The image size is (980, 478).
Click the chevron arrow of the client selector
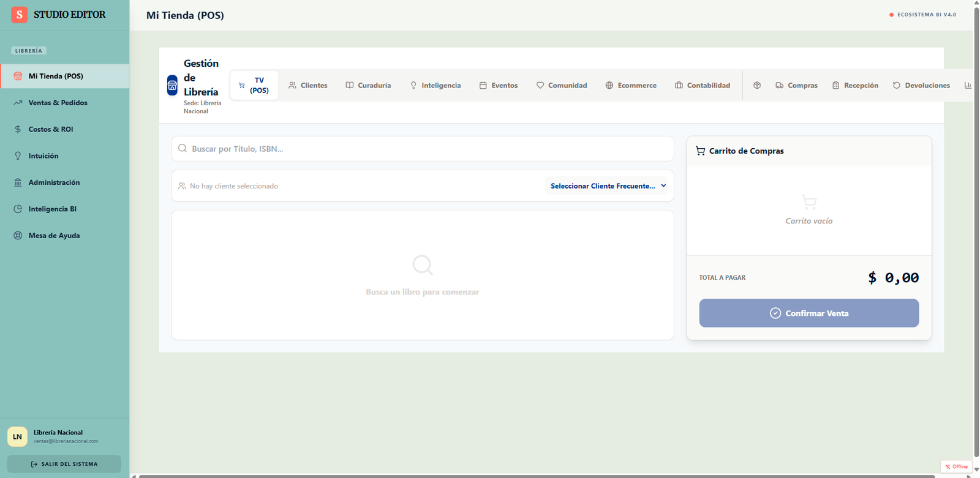663,185
